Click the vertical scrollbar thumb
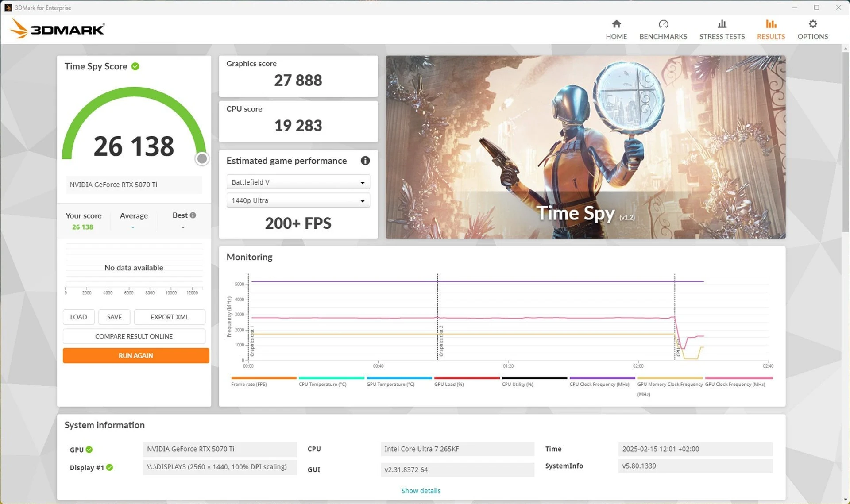850x504 pixels. pyautogui.click(x=845, y=142)
